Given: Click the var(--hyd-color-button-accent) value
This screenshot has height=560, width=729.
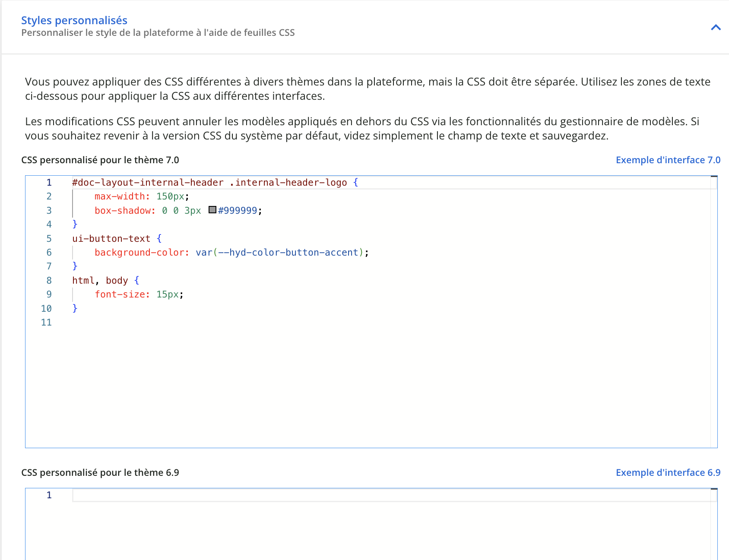Looking at the screenshot, I should (280, 252).
